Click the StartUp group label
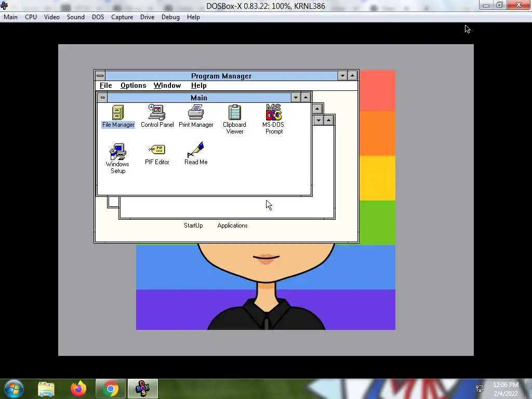The height and width of the screenshot is (399, 532). tap(193, 225)
